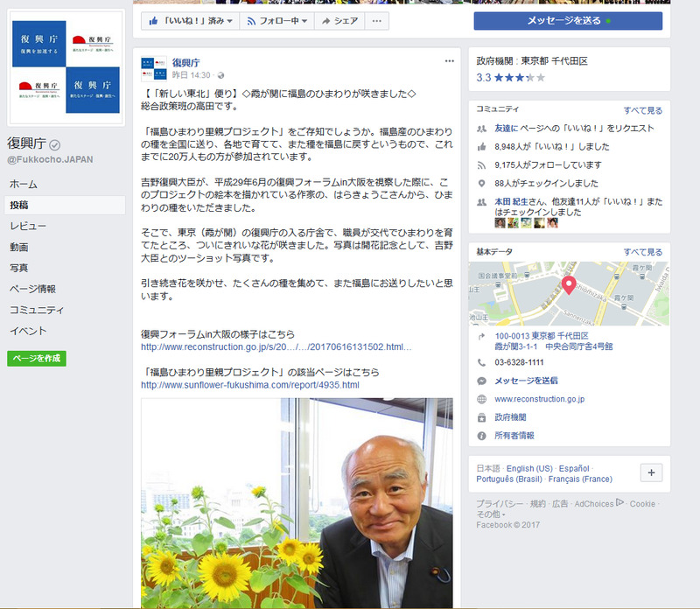
Task: Click the 友達に invite link
Action: 507,128
